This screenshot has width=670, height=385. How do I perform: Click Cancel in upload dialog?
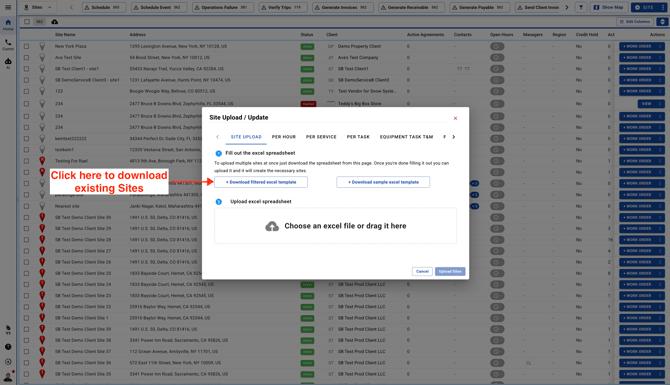[x=422, y=271]
